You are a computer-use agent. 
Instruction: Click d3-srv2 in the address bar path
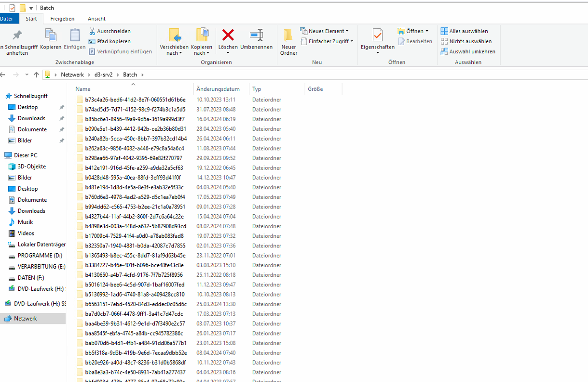pos(103,75)
